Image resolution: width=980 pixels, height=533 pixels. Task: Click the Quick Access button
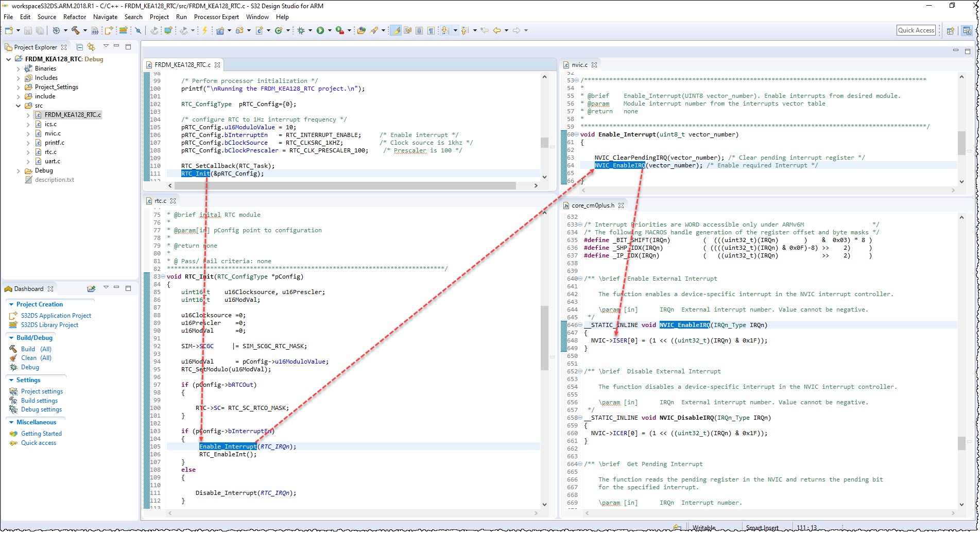click(916, 30)
